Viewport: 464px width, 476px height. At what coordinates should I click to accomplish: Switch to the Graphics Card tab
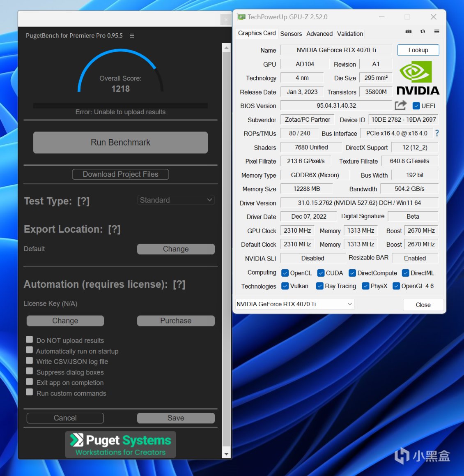click(257, 33)
